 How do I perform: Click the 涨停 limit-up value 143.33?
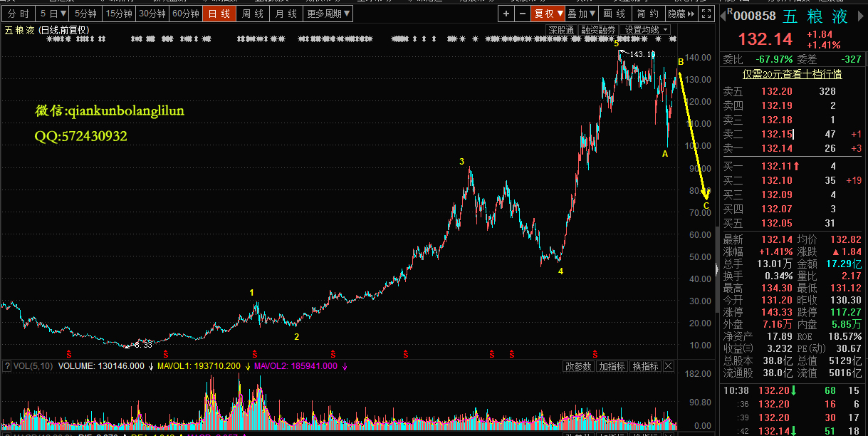pyautogui.click(x=777, y=312)
